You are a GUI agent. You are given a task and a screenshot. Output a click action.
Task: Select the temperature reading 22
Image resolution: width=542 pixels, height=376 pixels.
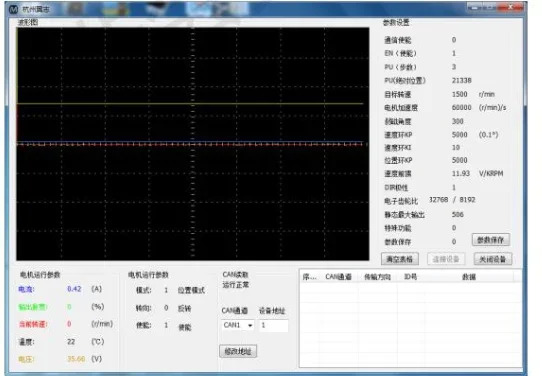click(71, 342)
